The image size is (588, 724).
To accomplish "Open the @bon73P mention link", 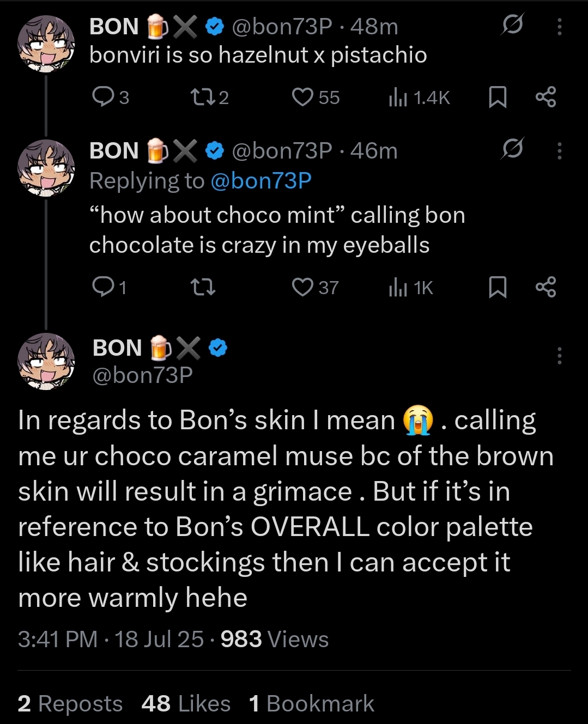I will tap(260, 181).
